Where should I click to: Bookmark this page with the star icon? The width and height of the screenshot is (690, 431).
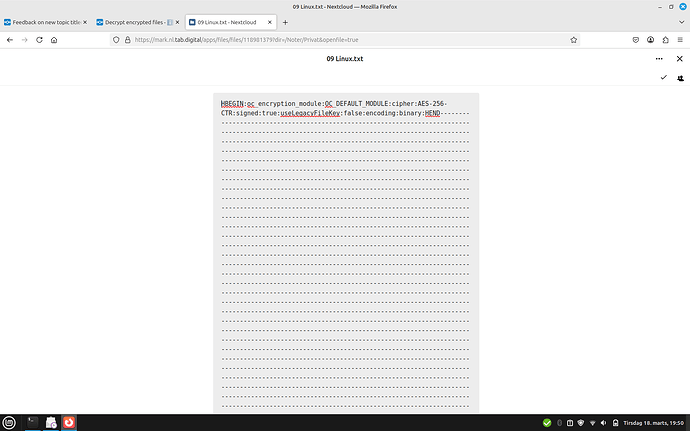(573, 40)
